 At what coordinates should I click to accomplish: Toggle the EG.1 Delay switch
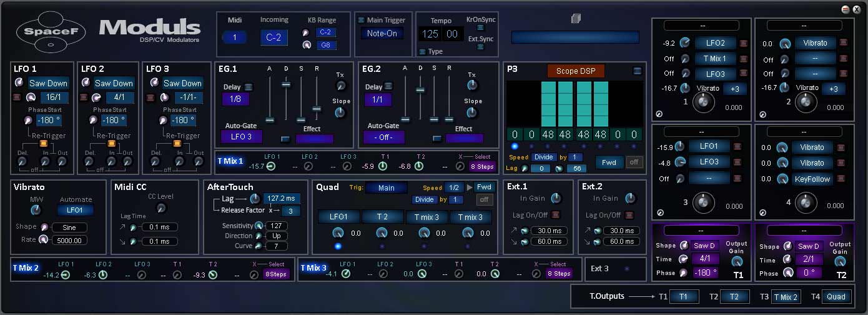click(x=249, y=87)
